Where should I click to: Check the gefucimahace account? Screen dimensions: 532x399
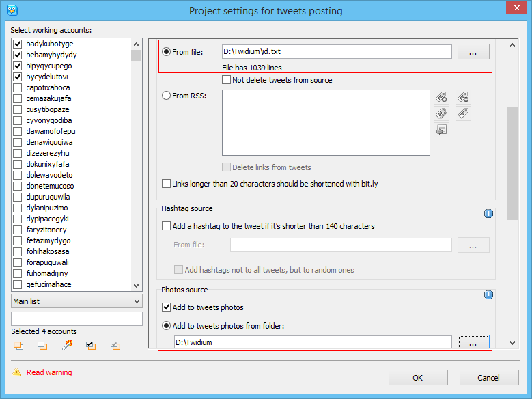(17, 284)
